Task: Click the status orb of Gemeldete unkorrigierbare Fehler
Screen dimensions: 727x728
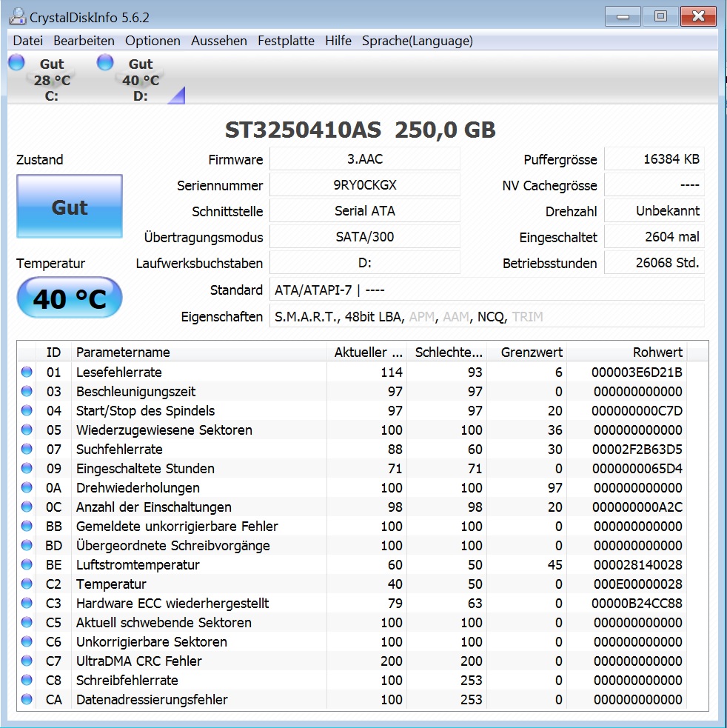Action: pyautogui.click(x=27, y=526)
